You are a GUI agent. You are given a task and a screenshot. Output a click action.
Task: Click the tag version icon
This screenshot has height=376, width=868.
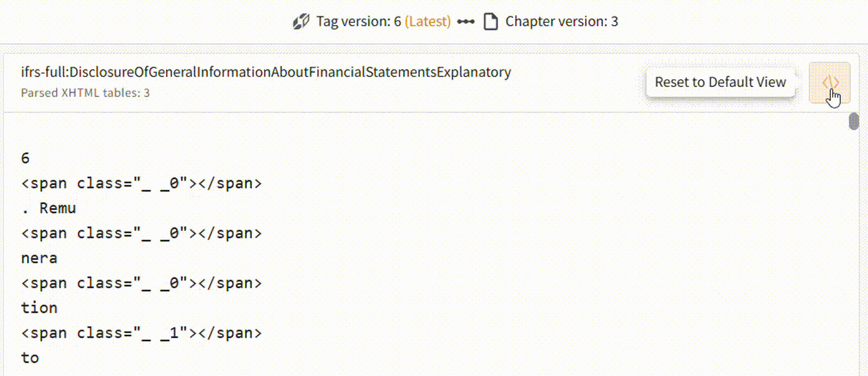coord(301,22)
